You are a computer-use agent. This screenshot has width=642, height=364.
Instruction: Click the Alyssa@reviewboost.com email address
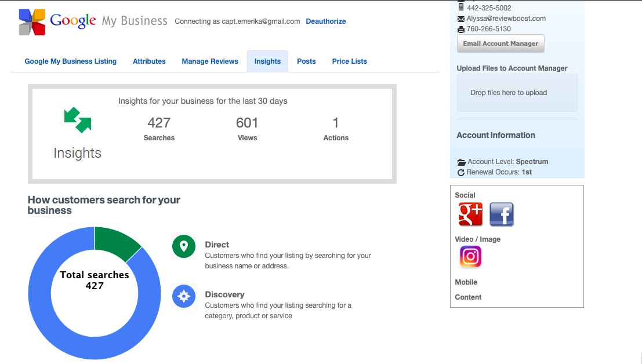pyautogui.click(x=506, y=19)
